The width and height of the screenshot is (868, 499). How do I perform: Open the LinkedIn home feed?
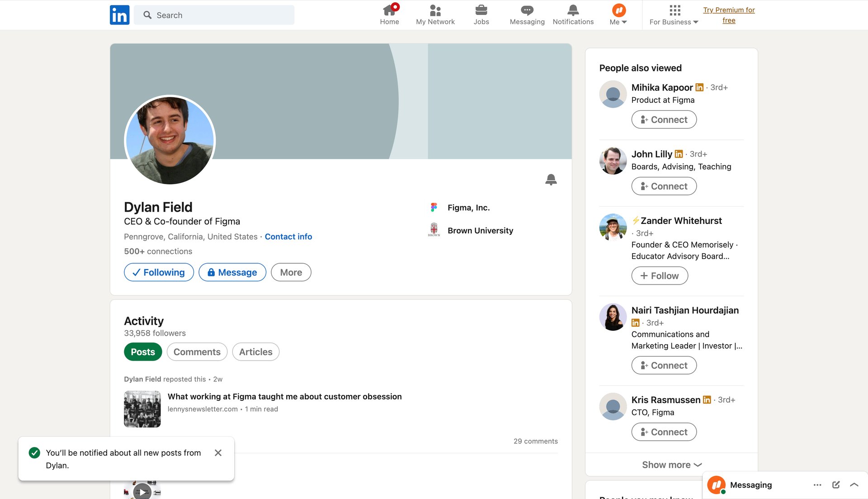389,14
